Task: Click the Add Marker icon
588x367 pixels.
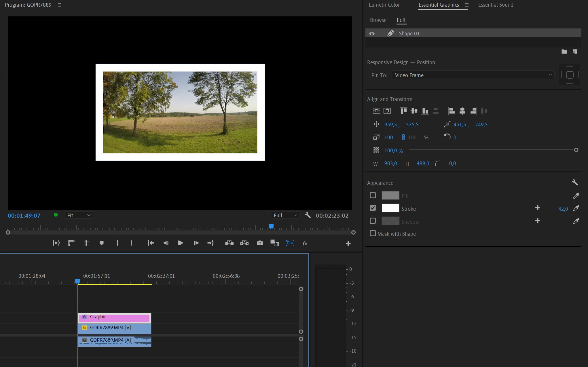Action: click(x=101, y=243)
